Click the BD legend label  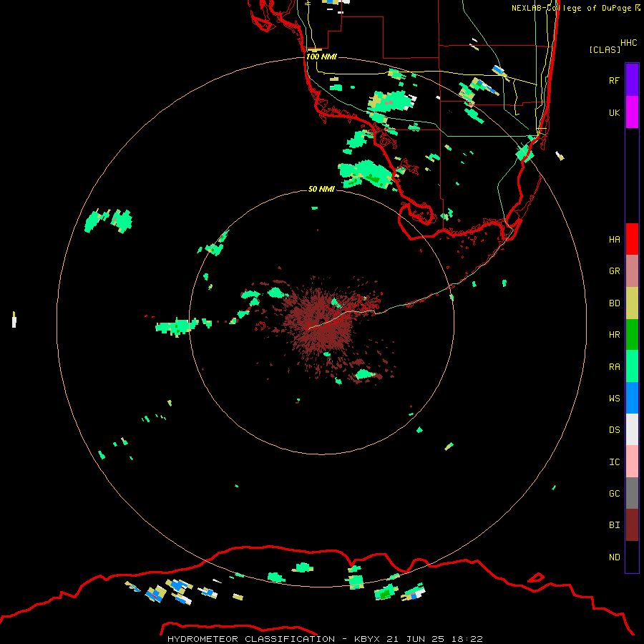[x=614, y=303]
